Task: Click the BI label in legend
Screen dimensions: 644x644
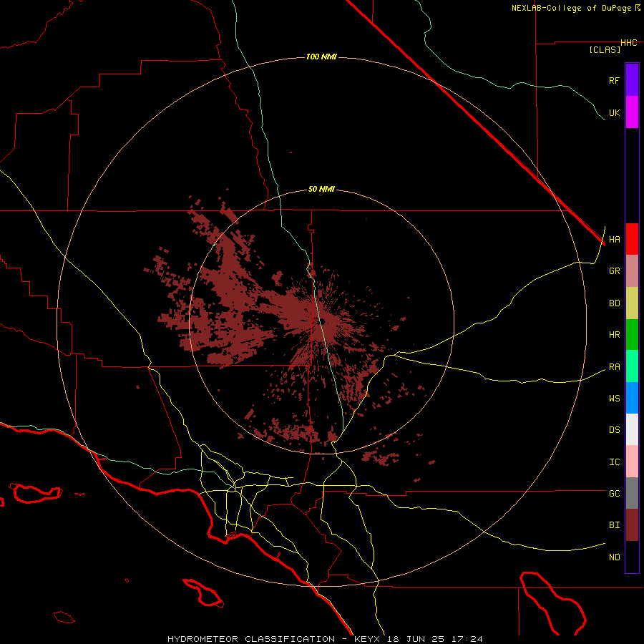Action: pyautogui.click(x=614, y=525)
